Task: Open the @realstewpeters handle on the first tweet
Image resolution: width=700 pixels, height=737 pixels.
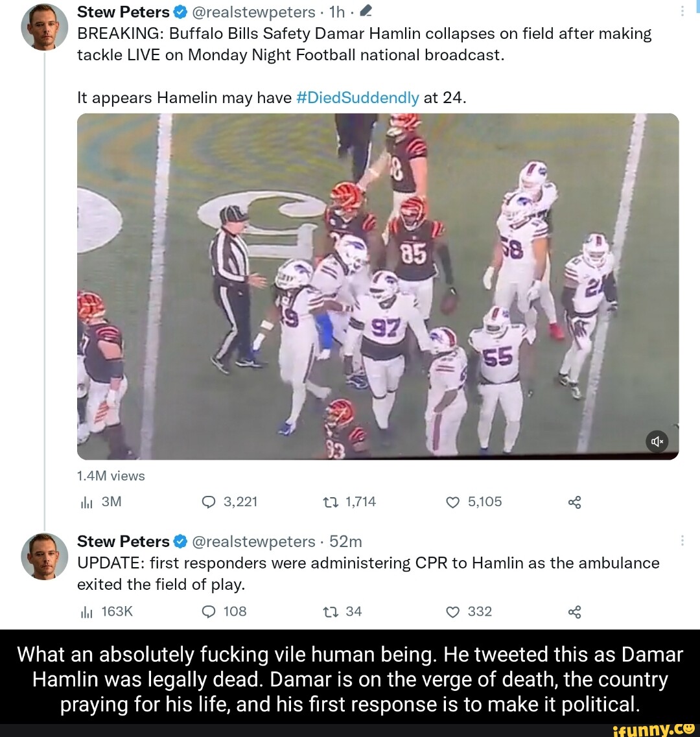Action: tap(254, 12)
